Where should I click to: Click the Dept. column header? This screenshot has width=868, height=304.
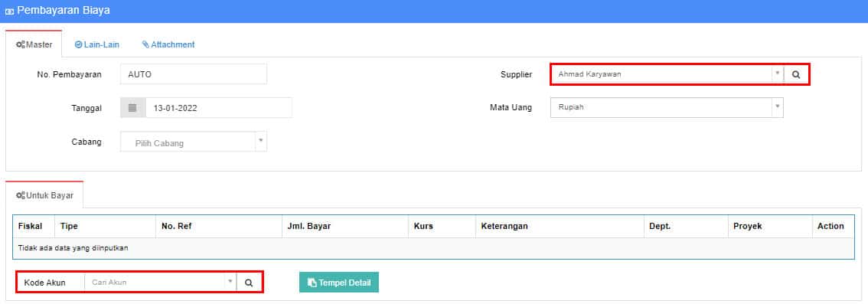(686, 227)
